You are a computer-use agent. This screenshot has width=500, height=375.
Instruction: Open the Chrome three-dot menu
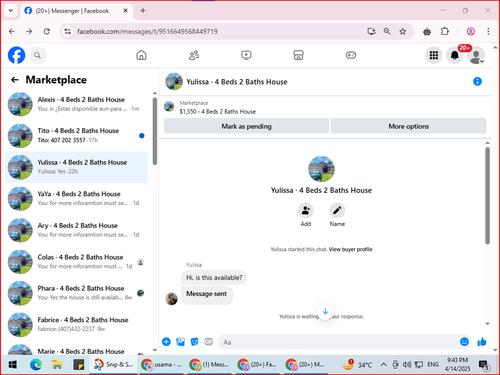488,31
